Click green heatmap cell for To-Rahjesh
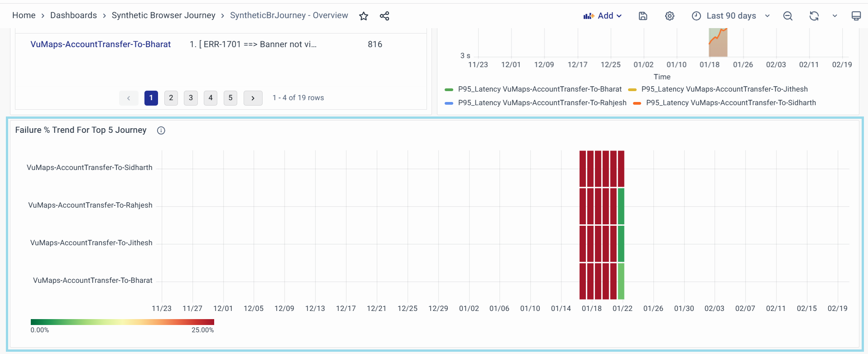 (x=621, y=206)
